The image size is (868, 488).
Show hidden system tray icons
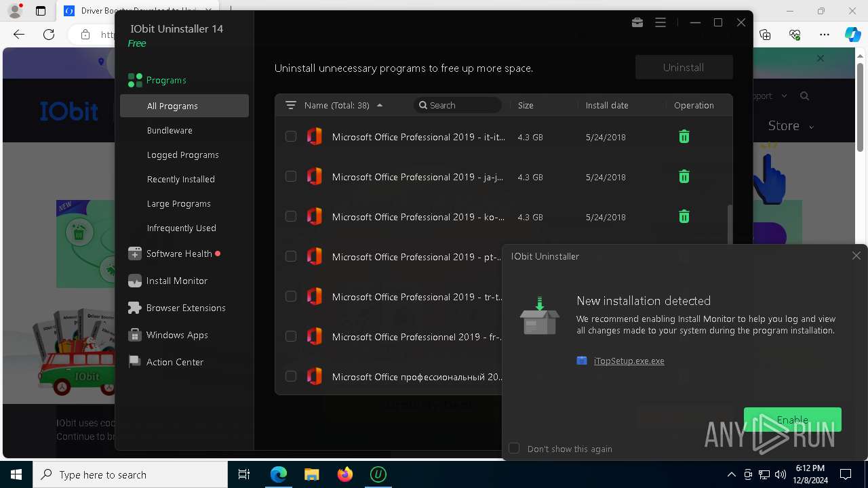click(x=731, y=474)
